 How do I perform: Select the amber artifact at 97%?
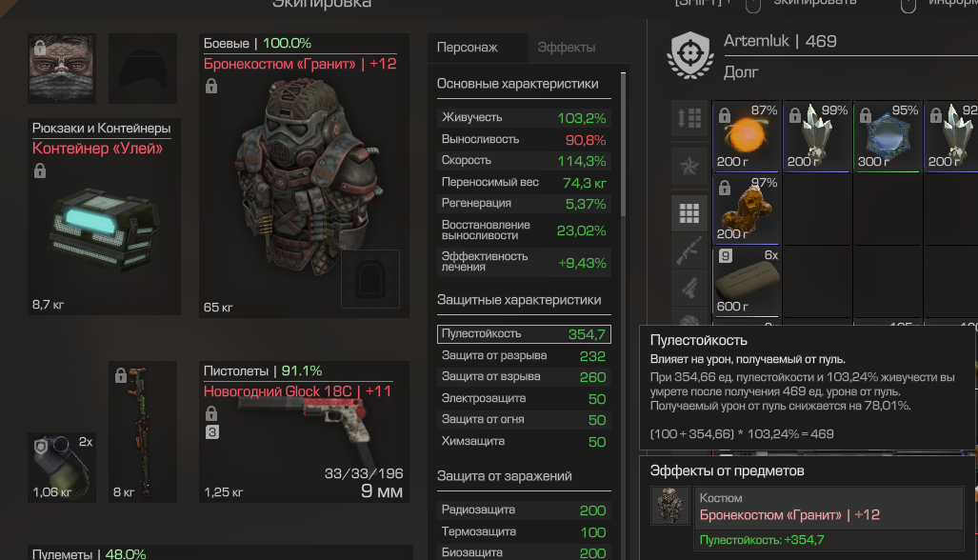(x=746, y=209)
